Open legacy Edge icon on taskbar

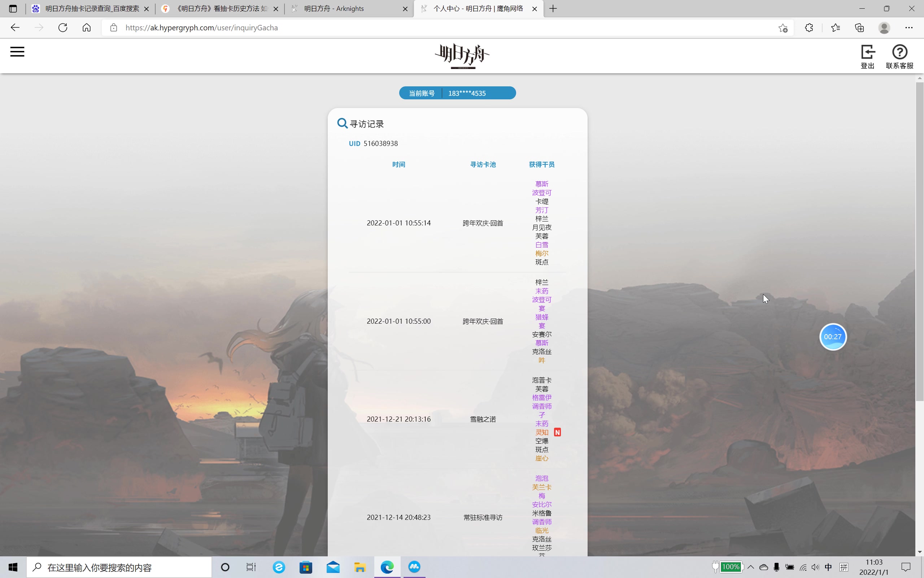[x=279, y=567]
